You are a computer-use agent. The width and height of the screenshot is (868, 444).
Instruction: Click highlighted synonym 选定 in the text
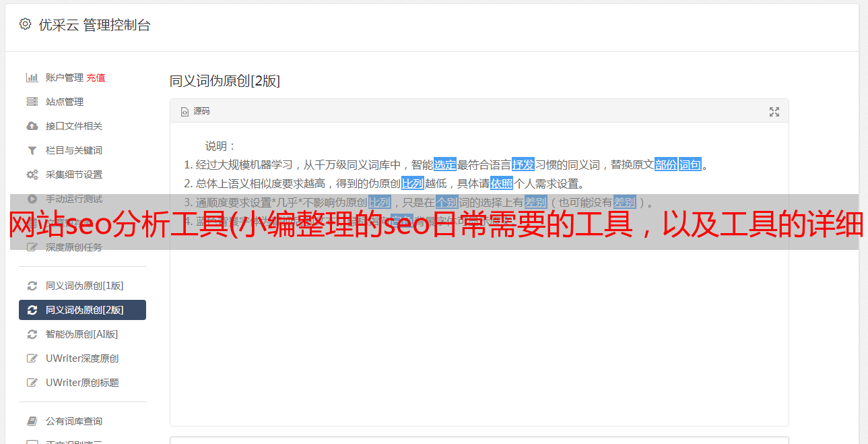coord(445,164)
